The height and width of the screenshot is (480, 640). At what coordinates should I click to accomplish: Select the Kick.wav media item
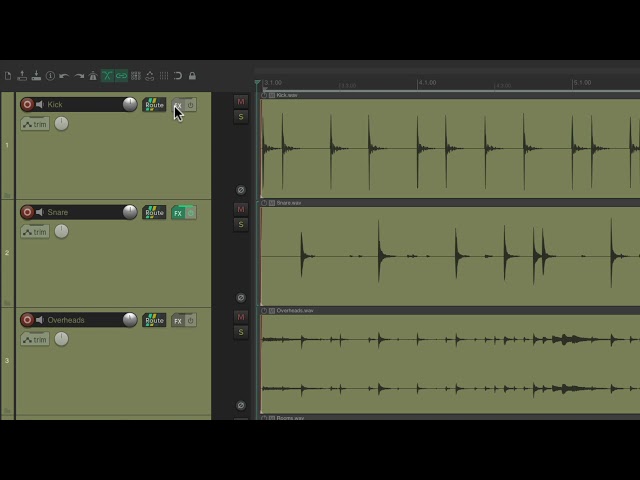click(x=450, y=145)
